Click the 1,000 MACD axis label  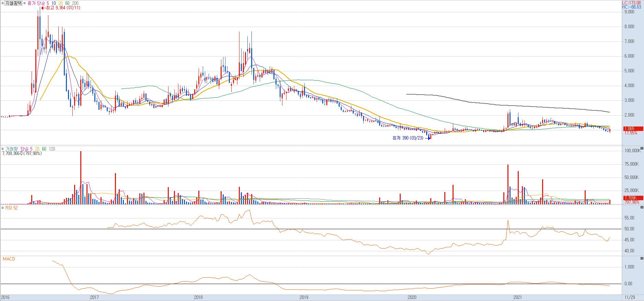[x=630, y=267]
